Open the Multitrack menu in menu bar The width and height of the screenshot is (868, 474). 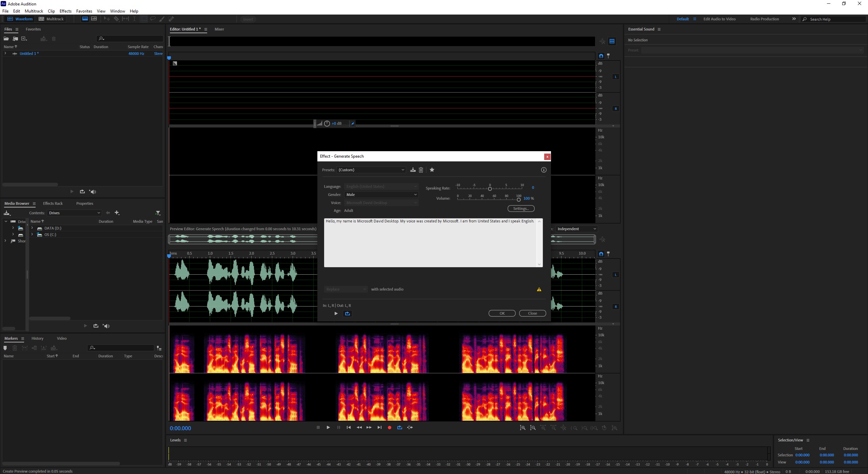point(34,11)
